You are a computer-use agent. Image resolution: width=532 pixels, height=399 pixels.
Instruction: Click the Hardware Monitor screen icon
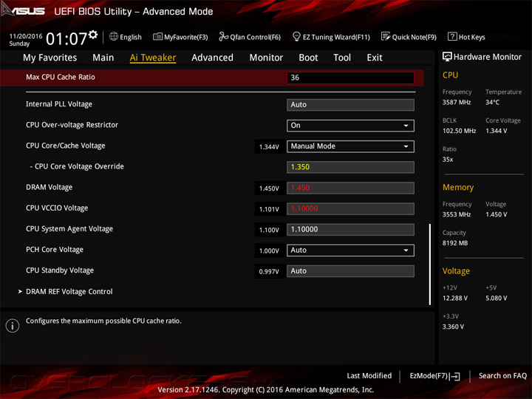coord(447,57)
